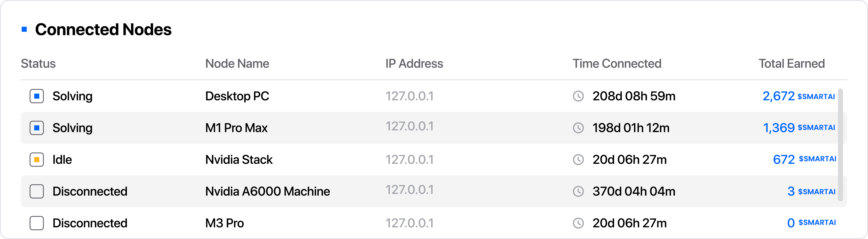Sort by the Node Name column header
Image resolution: width=868 pixels, height=239 pixels.
237,63
